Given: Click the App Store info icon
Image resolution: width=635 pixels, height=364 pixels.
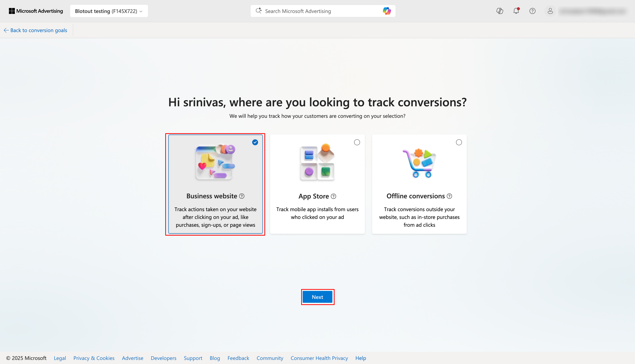Looking at the screenshot, I should [333, 196].
